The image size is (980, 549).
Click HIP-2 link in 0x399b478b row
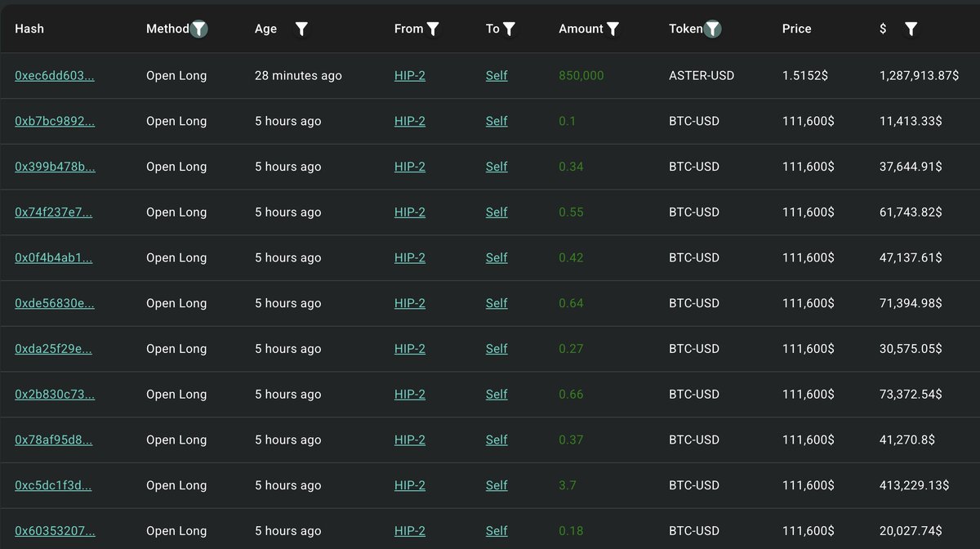410,167
